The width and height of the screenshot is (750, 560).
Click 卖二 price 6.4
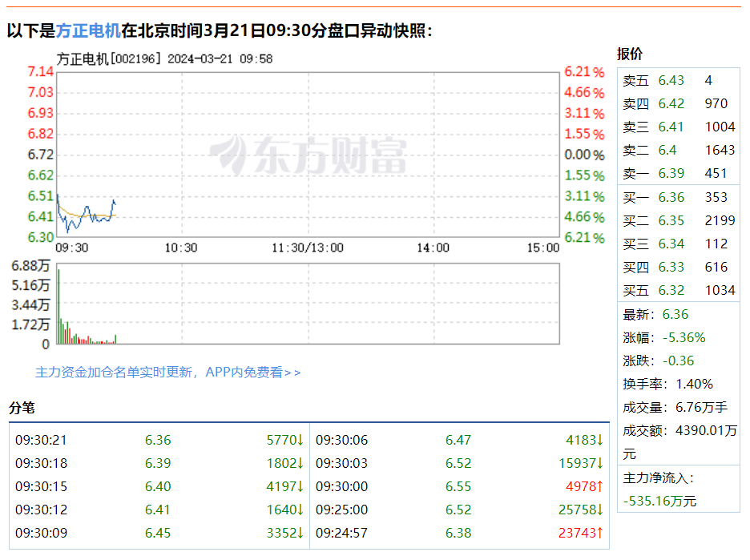tap(667, 150)
